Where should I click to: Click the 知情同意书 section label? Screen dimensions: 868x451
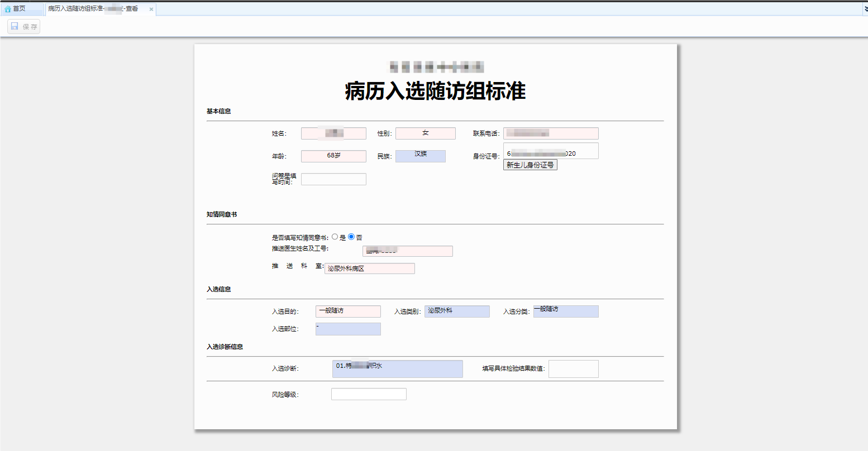tap(222, 214)
